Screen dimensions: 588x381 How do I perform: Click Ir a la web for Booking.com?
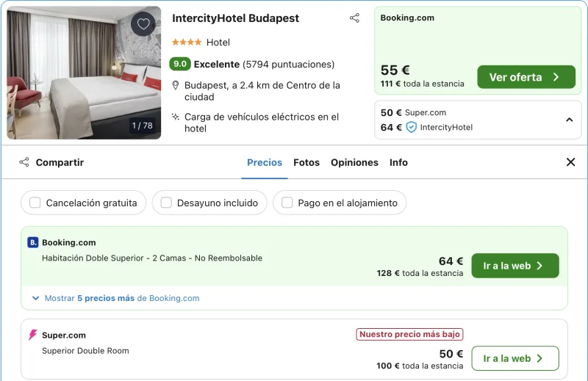click(515, 266)
